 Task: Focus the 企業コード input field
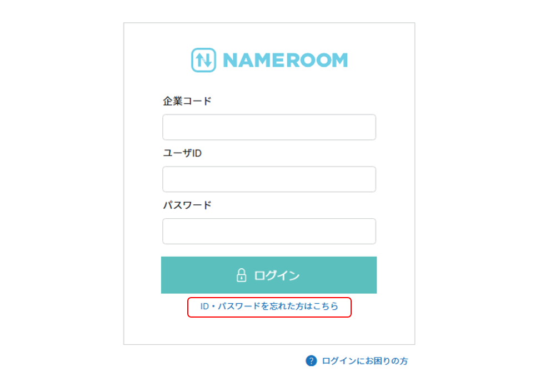pyautogui.click(x=269, y=127)
